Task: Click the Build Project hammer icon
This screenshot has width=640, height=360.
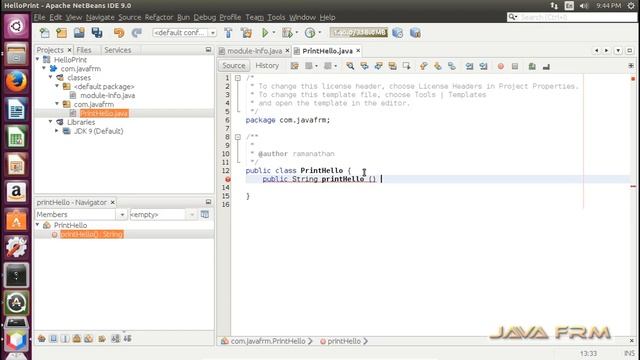Action: (228, 33)
